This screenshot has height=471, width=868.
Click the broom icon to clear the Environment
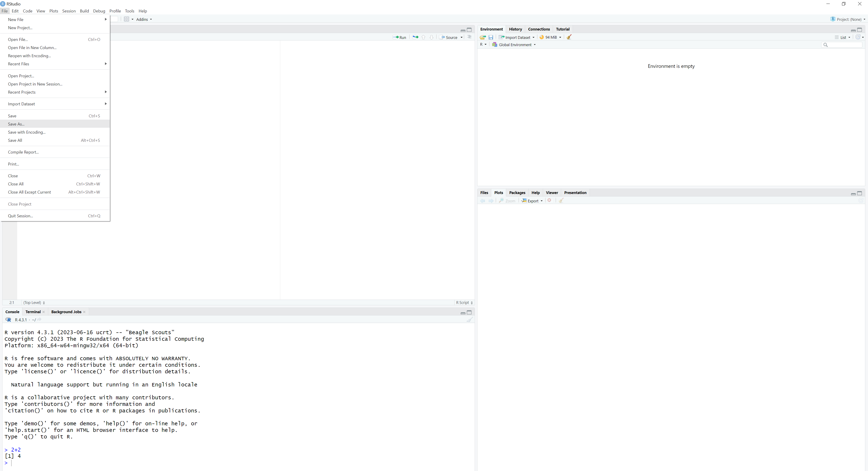(569, 37)
